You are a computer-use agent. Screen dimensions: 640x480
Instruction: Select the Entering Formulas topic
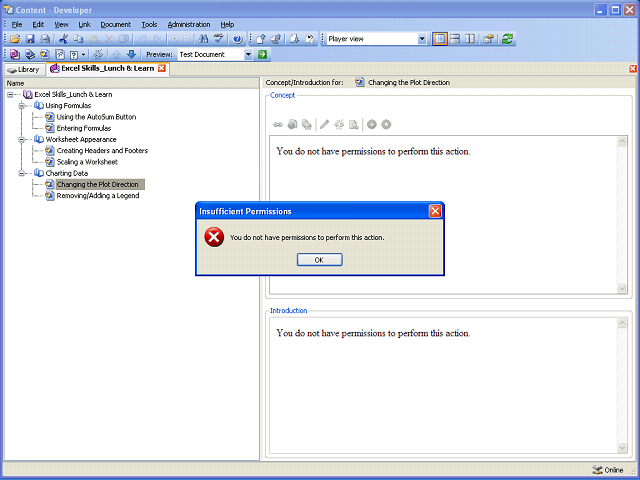(x=84, y=128)
